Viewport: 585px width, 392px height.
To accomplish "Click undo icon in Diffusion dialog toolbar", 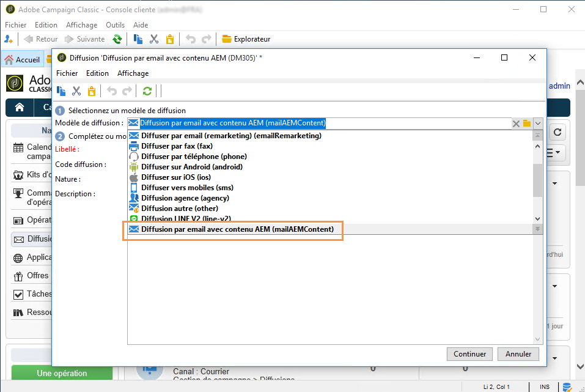I will click(x=111, y=91).
